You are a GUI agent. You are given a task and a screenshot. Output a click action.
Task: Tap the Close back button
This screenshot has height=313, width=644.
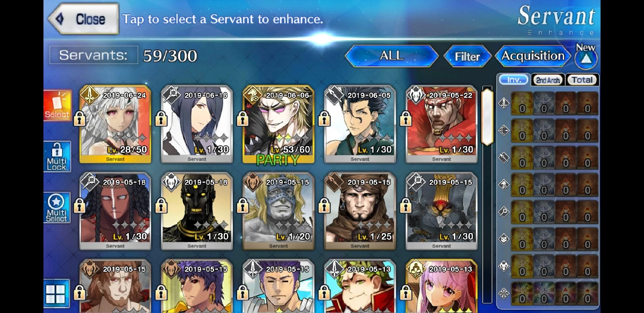84,19
